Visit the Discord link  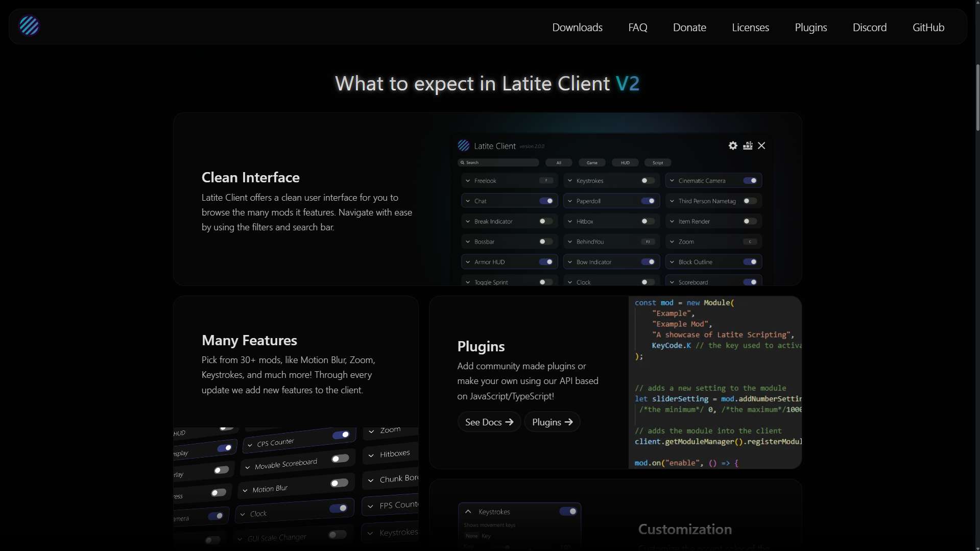point(869,27)
